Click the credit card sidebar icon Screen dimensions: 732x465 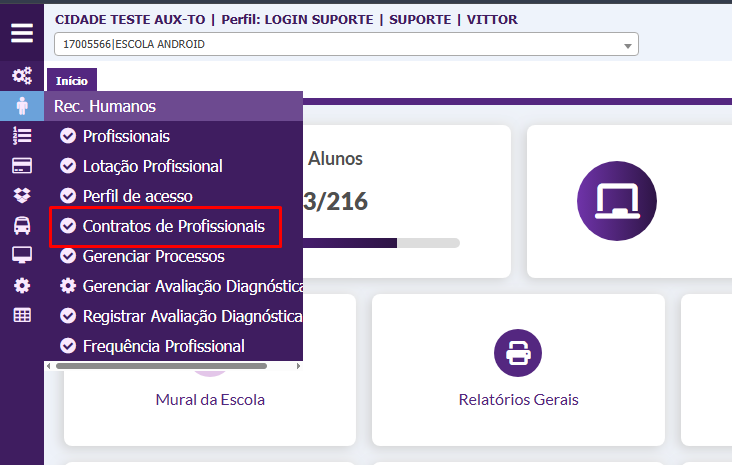click(x=21, y=166)
